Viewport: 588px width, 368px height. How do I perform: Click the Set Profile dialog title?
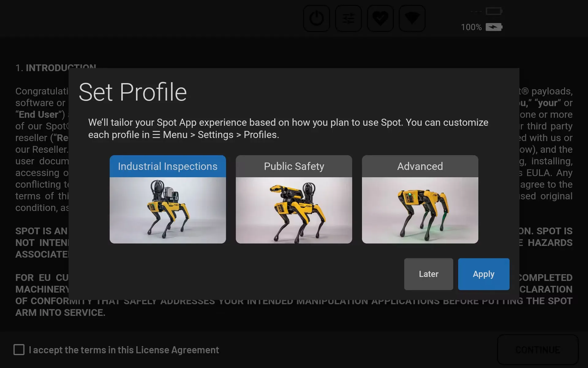pos(133,92)
